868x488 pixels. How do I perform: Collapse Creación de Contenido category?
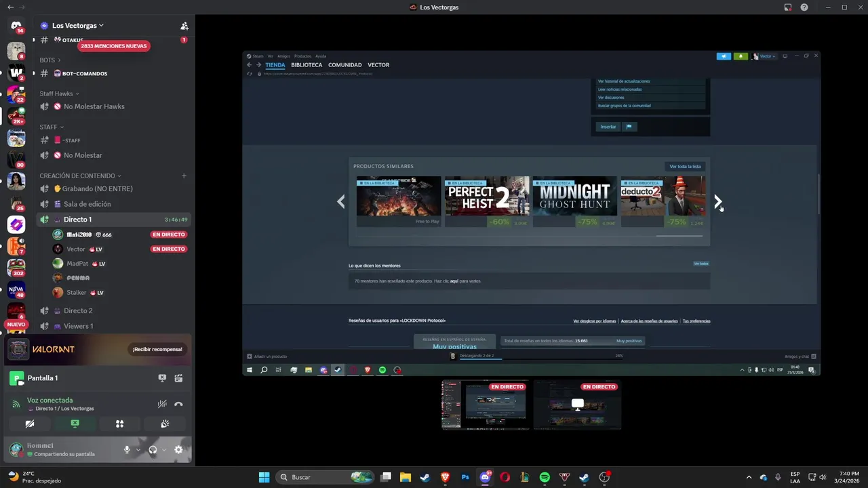pyautogui.click(x=80, y=176)
